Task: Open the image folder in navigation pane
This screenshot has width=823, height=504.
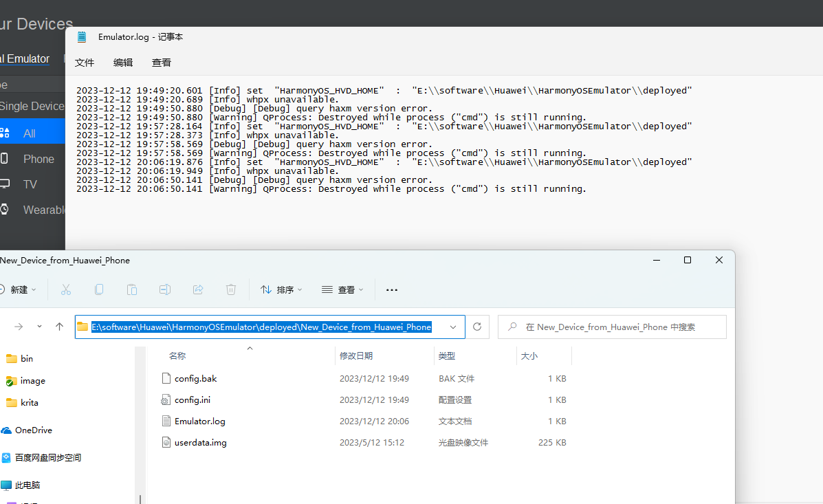Action: point(32,381)
